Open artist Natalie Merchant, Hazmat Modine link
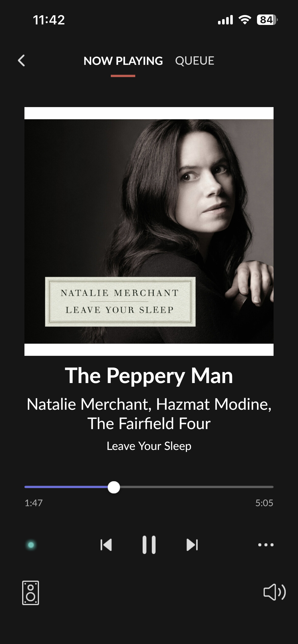The image size is (298, 644). (149, 404)
